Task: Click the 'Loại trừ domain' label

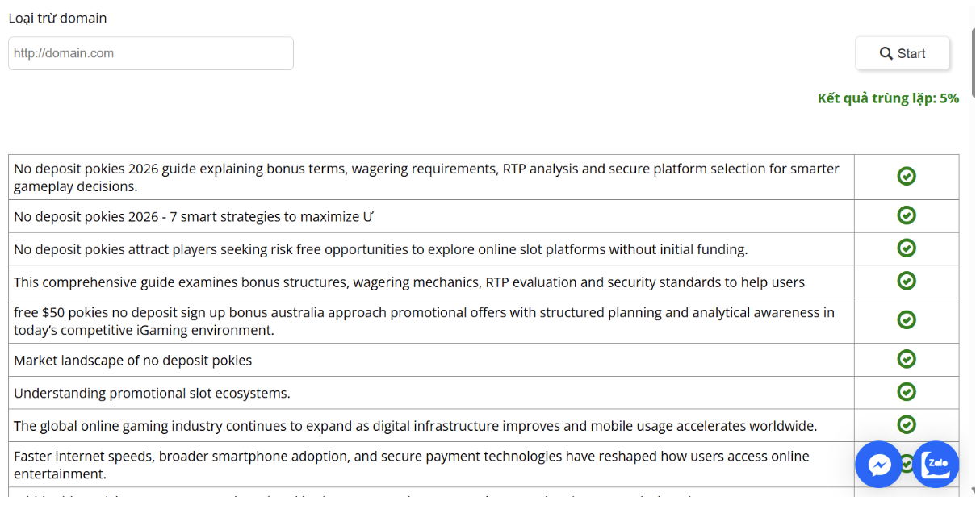Action: pyautogui.click(x=57, y=18)
